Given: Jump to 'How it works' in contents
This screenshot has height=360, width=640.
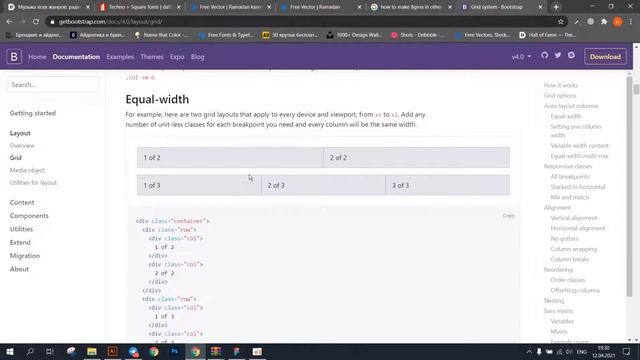Looking at the screenshot, I should [x=560, y=85].
